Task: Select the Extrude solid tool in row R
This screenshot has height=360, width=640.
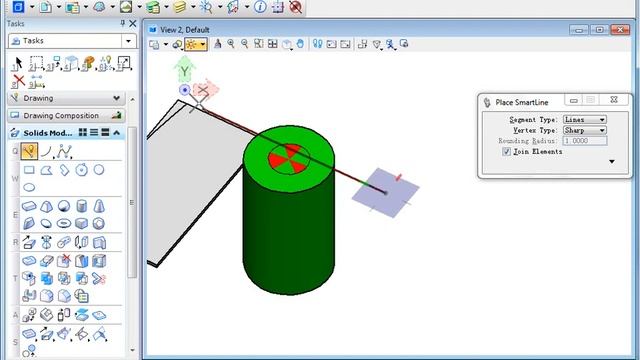Action: 29,242
